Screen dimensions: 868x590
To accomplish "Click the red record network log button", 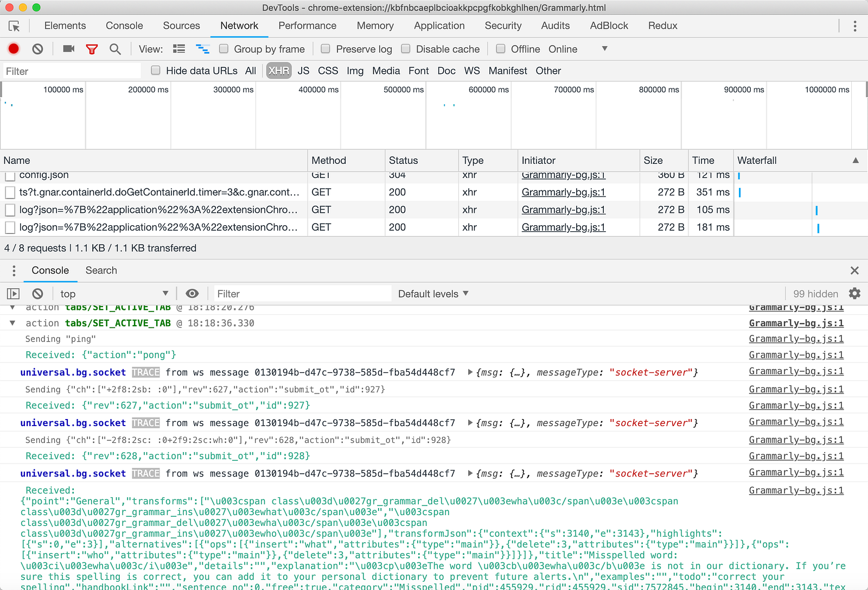I will pos(14,49).
